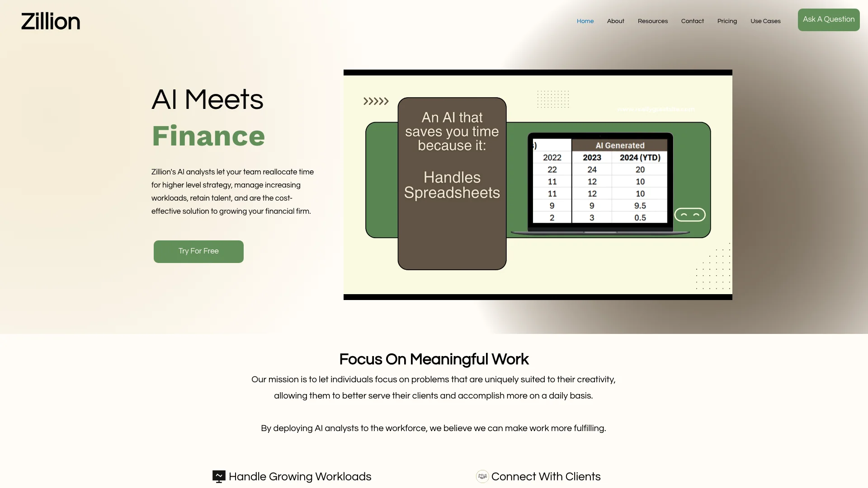Viewport: 868px width, 488px height.
Task: Toggle the Home navigation link active state
Action: (x=585, y=21)
